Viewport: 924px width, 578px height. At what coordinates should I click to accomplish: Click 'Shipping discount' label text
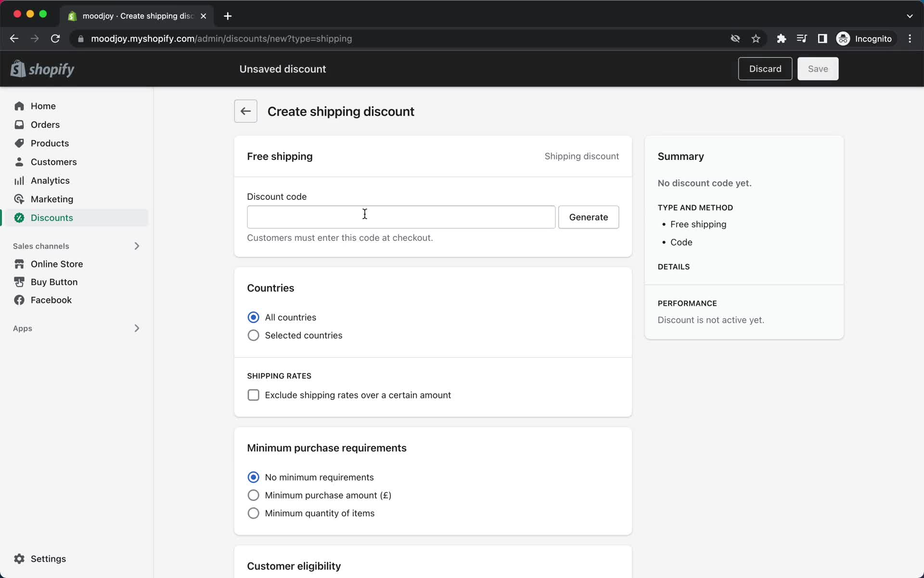581,156
